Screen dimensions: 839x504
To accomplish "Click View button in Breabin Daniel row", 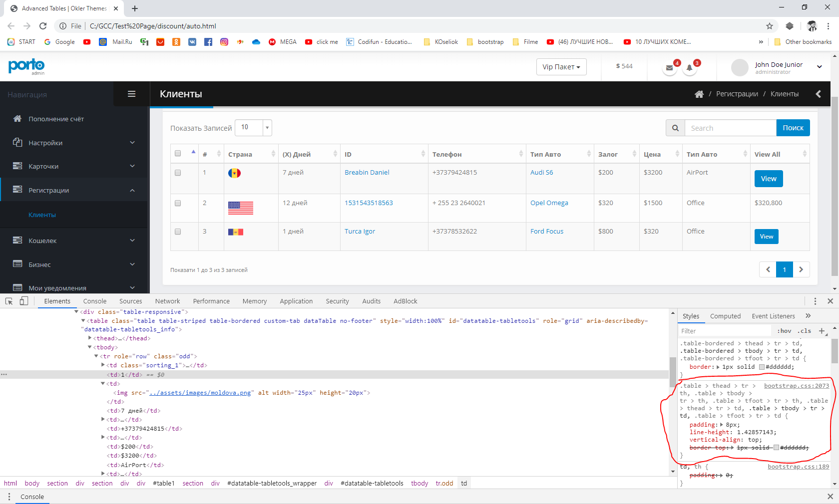I will pos(769,179).
